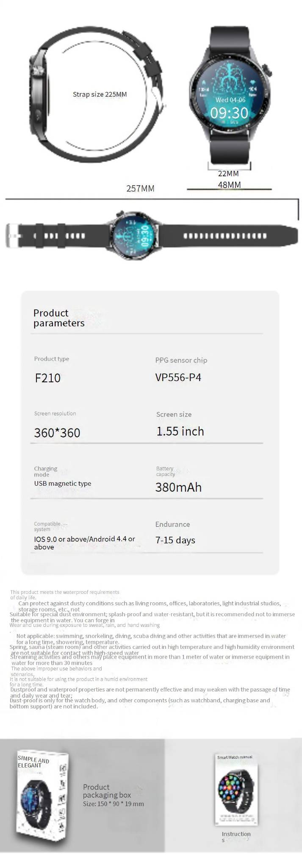Click the 09:30 time on front watch face
The width and height of the screenshot is (302, 868).
(229, 113)
